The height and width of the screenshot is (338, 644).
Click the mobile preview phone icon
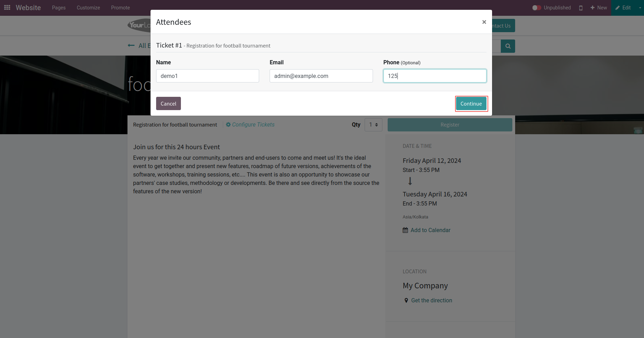click(581, 8)
